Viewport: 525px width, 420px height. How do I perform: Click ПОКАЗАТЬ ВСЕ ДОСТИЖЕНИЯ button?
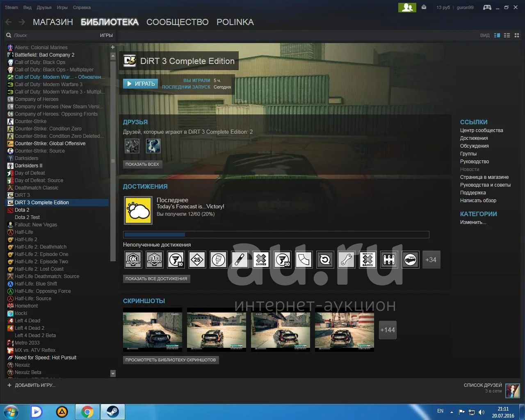click(x=156, y=278)
